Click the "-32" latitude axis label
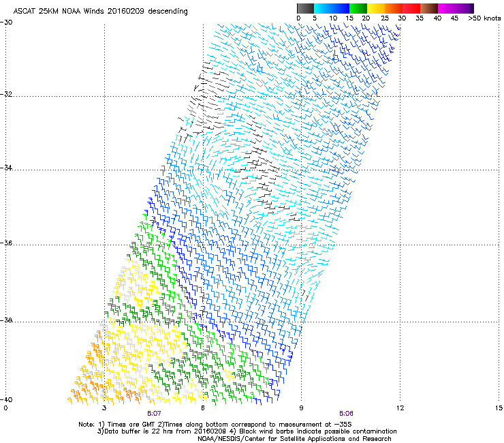504x443 pixels. (6, 94)
